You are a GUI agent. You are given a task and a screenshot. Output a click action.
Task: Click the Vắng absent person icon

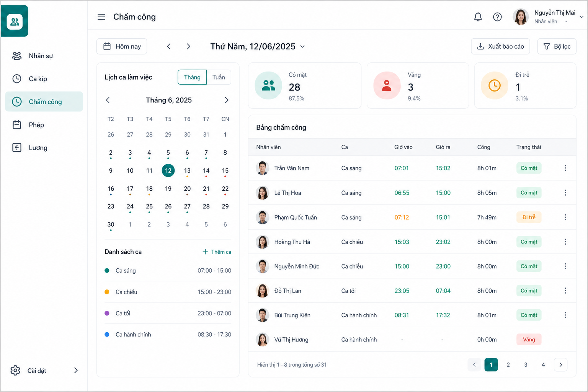tap(387, 85)
